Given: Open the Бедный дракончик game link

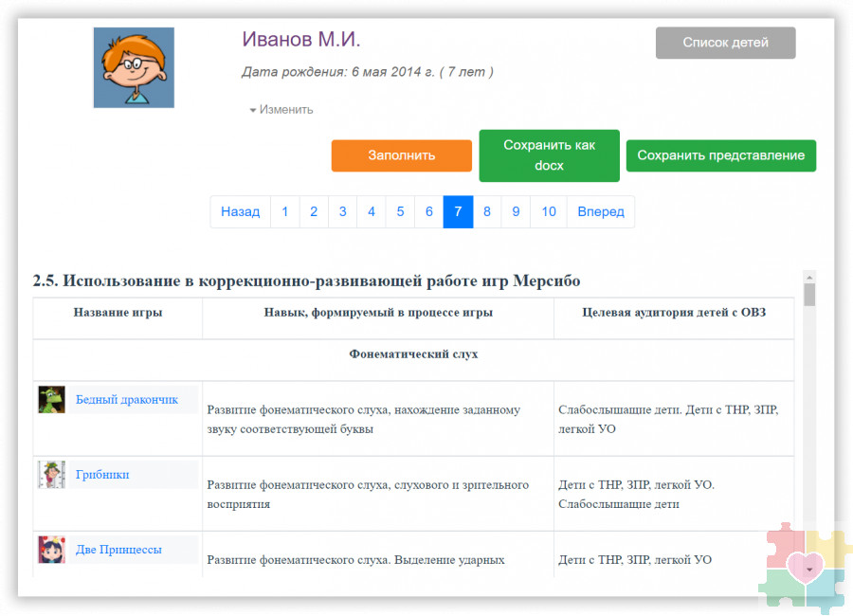Looking at the screenshot, I should 127,399.
